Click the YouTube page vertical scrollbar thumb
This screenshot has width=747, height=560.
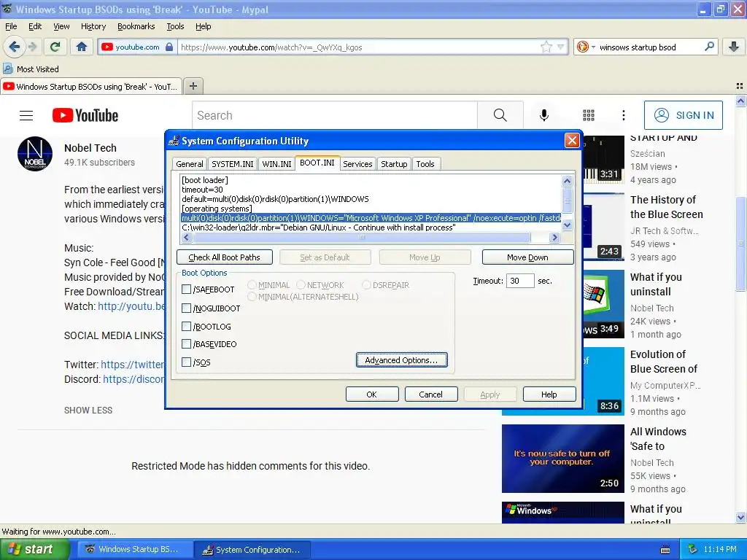740,243
